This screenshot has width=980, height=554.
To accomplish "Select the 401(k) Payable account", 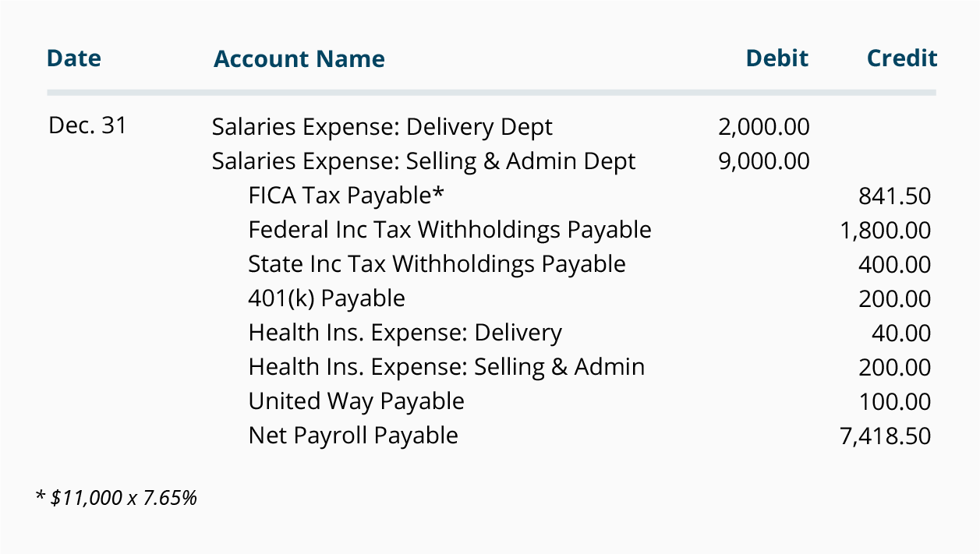I will click(x=327, y=298).
